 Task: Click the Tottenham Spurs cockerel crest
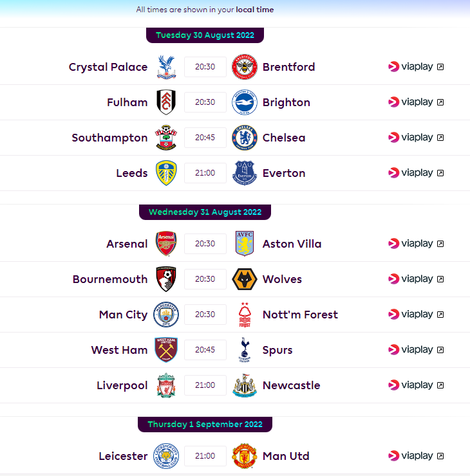click(245, 350)
